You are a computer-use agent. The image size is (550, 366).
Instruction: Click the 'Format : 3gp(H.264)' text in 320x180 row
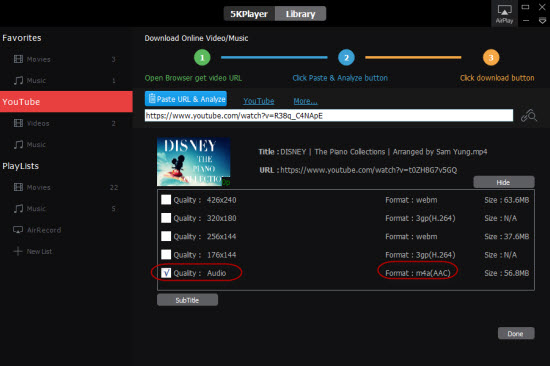point(420,218)
